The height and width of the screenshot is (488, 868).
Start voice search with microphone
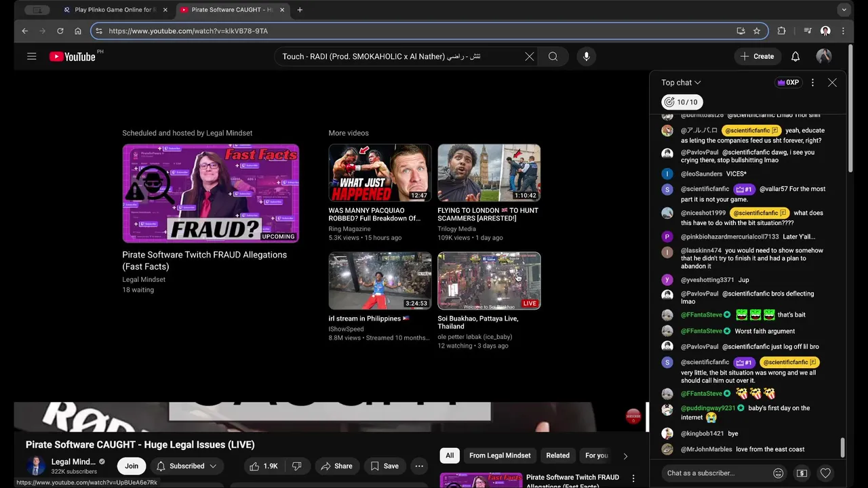pos(587,57)
